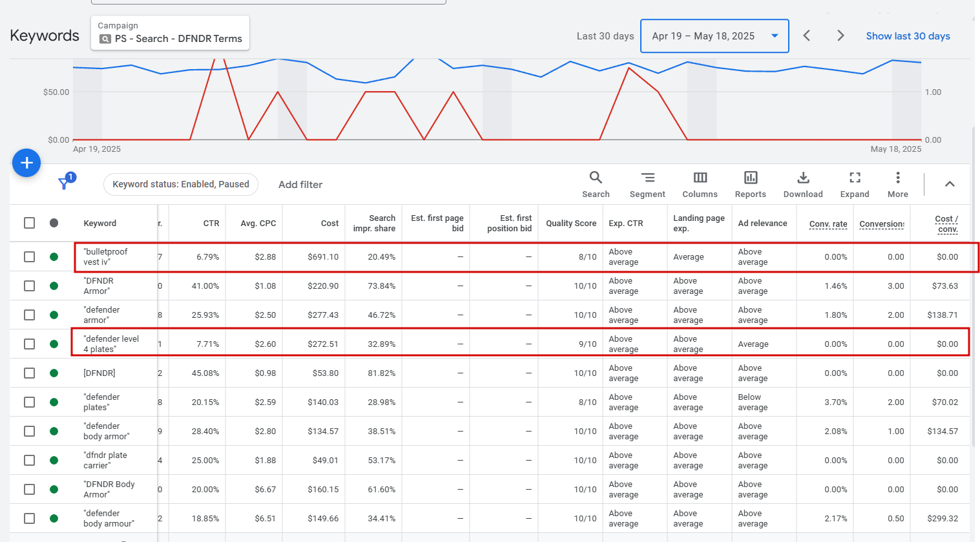Click green status dot for "defender level 4 plates"
The image size is (980, 542).
click(x=54, y=344)
